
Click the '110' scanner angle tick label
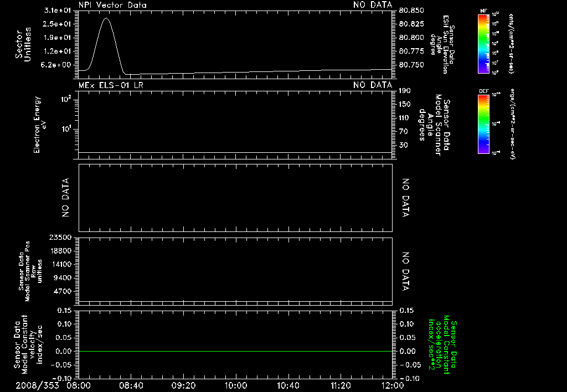pyautogui.click(x=404, y=118)
